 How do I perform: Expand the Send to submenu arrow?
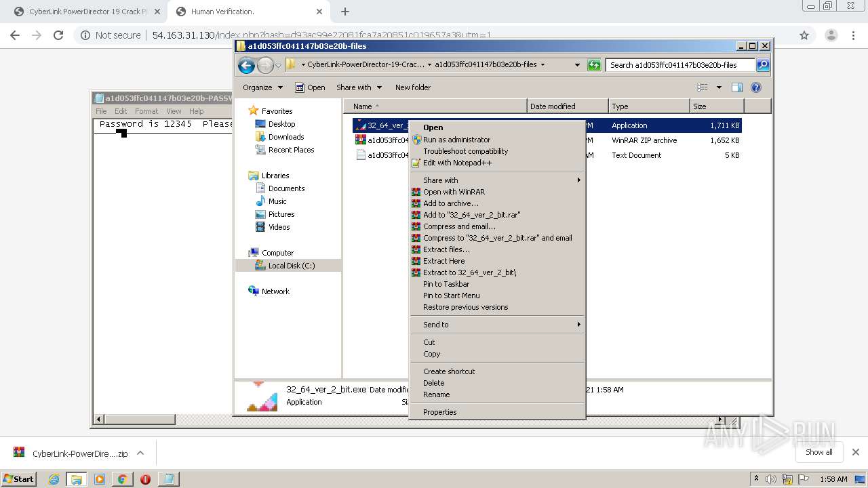[578, 325]
